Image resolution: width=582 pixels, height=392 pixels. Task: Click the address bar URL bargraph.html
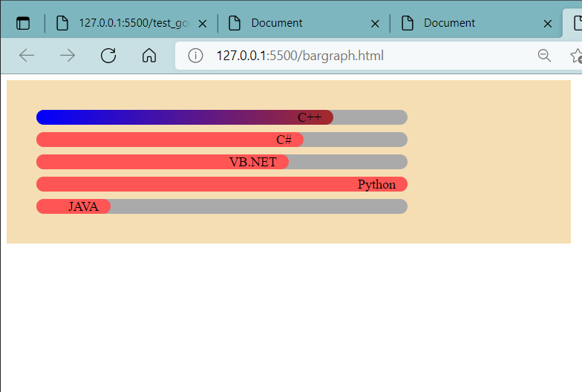(300, 56)
